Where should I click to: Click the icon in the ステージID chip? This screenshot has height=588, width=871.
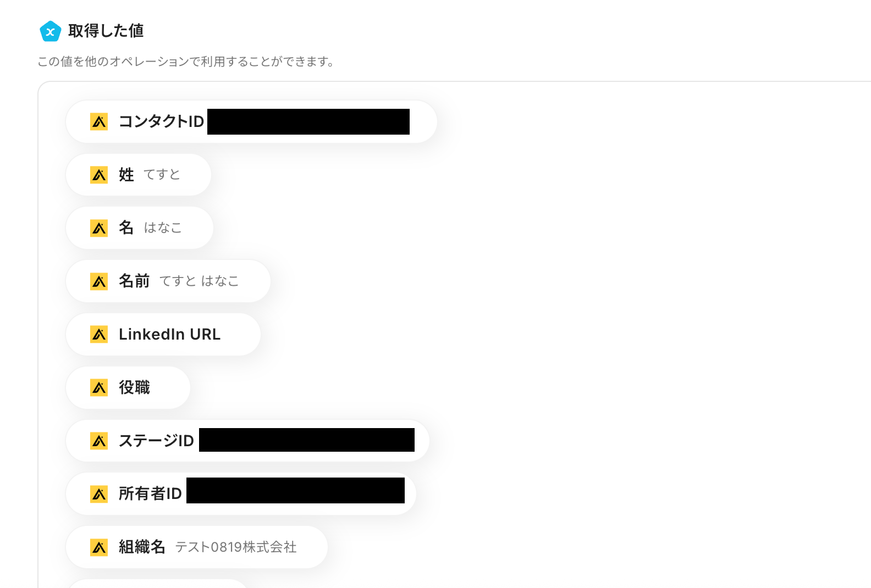[99, 441]
